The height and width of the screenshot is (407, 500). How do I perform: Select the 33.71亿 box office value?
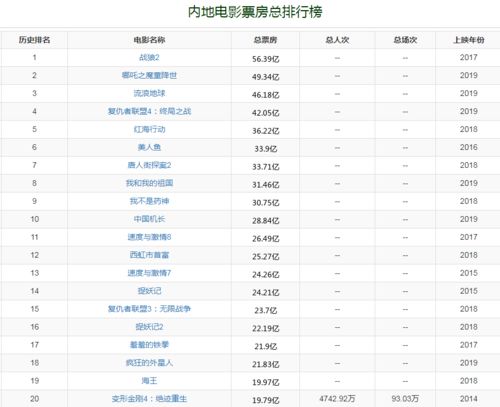265,167
